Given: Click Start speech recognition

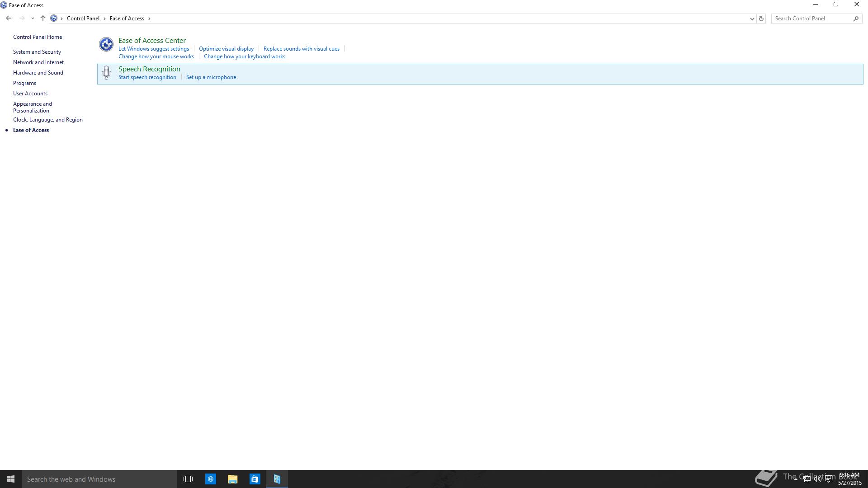Looking at the screenshot, I should click(147, 77).
